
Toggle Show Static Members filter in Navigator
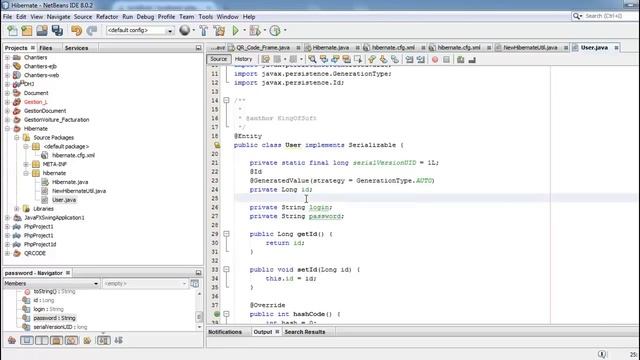[42, 340]
